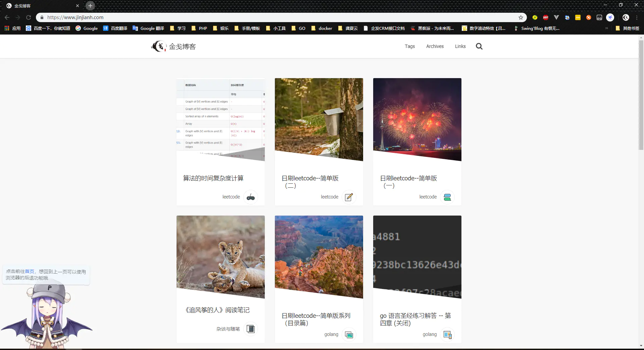Open the post go 语言圣经练习解答 -- 第四章

click(415, 319)
